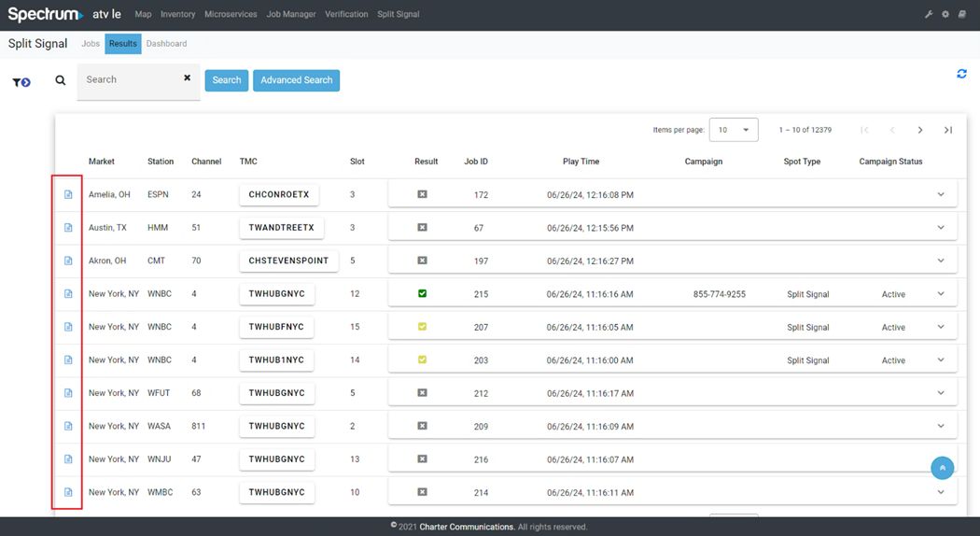
Task: Refresh results with the blue refresh icon
Action: click(961, 74)
